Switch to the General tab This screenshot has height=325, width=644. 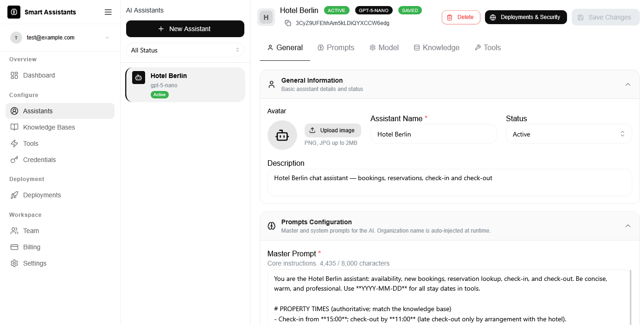tap(285, 47)
